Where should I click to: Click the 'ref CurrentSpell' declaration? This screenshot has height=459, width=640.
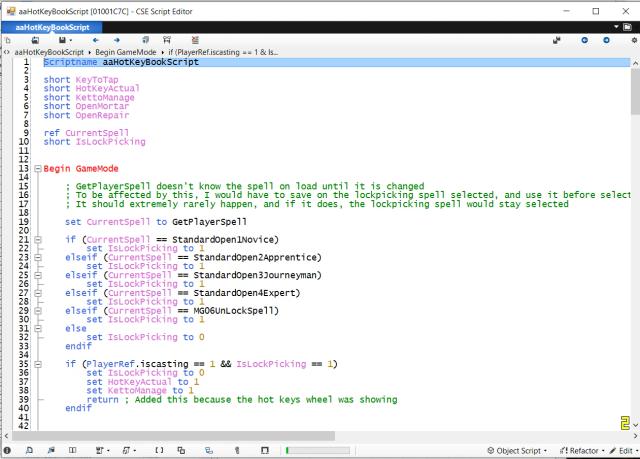(86, 133)
